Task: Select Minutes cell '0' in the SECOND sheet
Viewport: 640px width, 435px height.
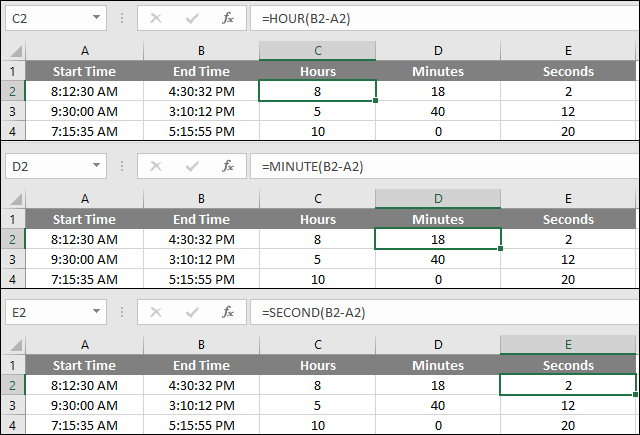Action: click(438, 426)
